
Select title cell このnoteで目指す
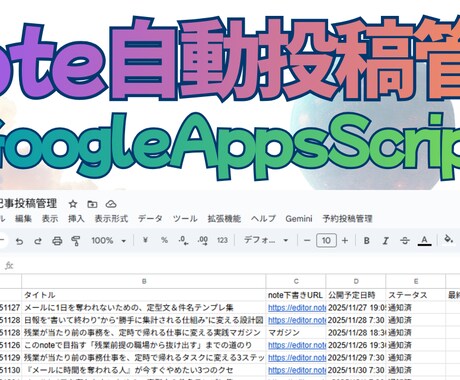pos(144,345)
